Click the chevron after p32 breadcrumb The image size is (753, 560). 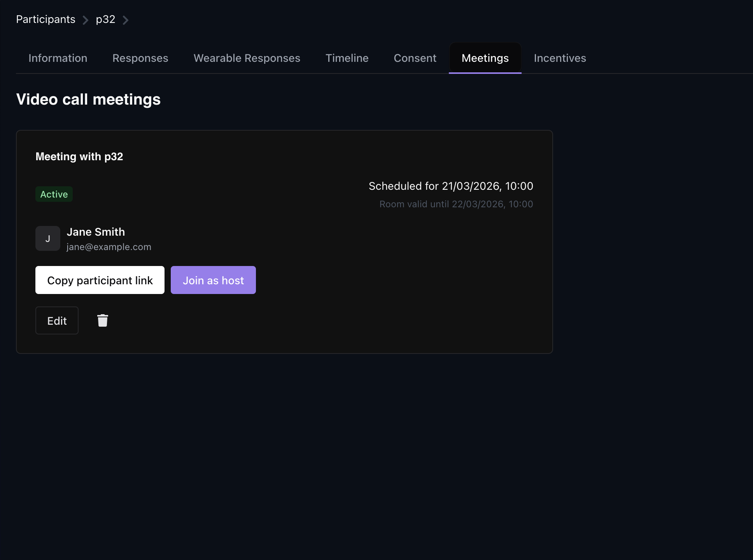pos(125,20)
